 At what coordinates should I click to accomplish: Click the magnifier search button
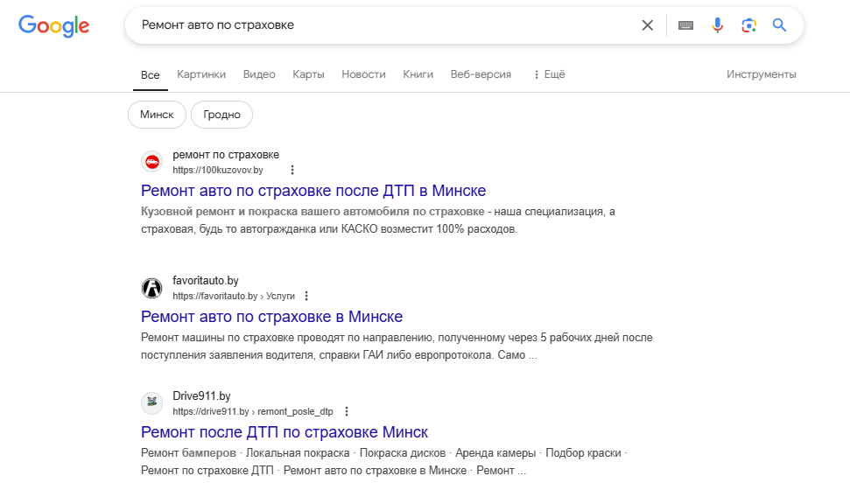[779, 25]
